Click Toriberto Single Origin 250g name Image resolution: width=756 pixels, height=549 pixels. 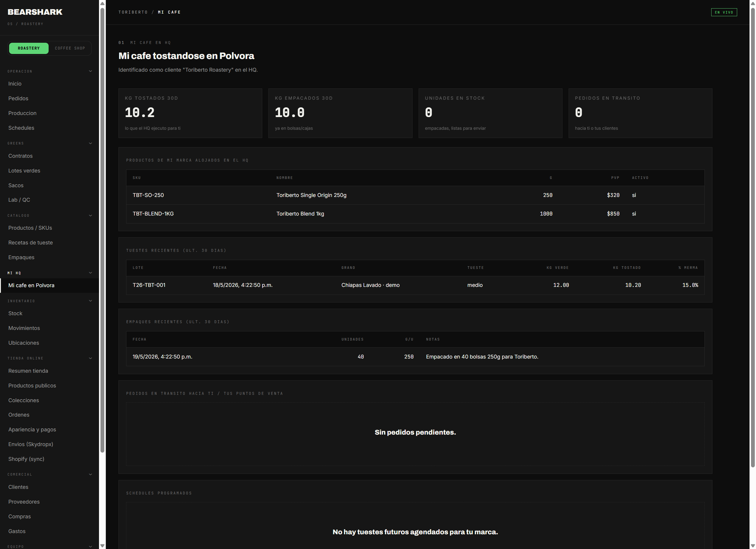[311, 195]
